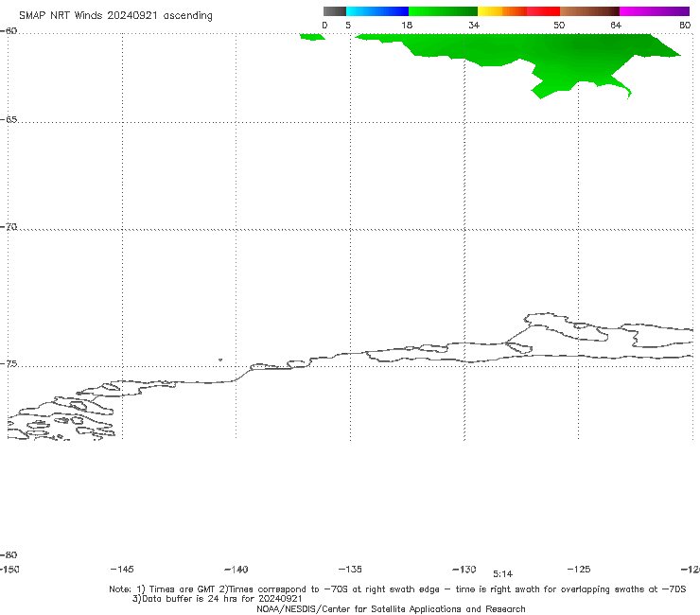Click the longitude label '-145'
The height and width of the screenshot is (615, 700).
click(x=122, y=570)
